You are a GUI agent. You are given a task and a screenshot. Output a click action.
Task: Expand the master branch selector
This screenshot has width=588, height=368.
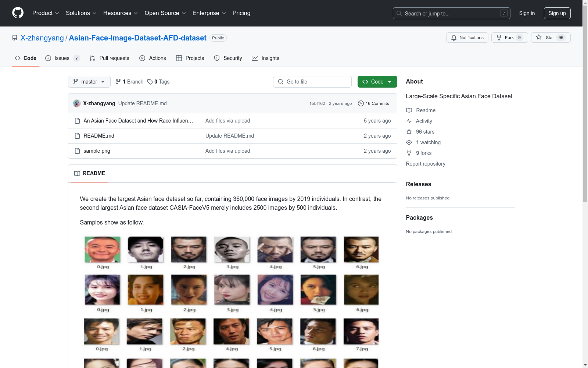89,82
